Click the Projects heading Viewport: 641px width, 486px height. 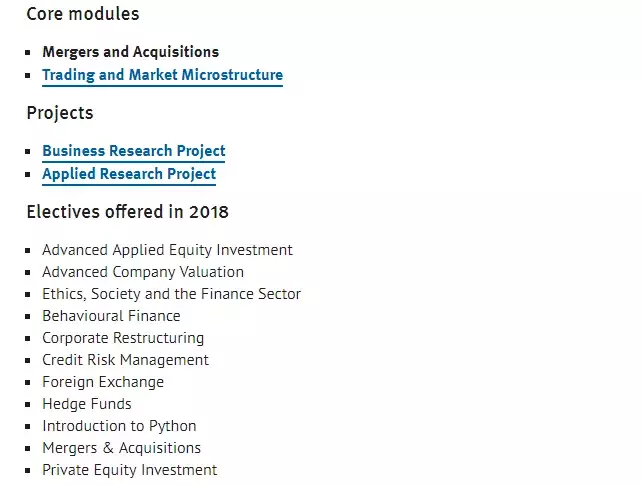pos(60,113)
